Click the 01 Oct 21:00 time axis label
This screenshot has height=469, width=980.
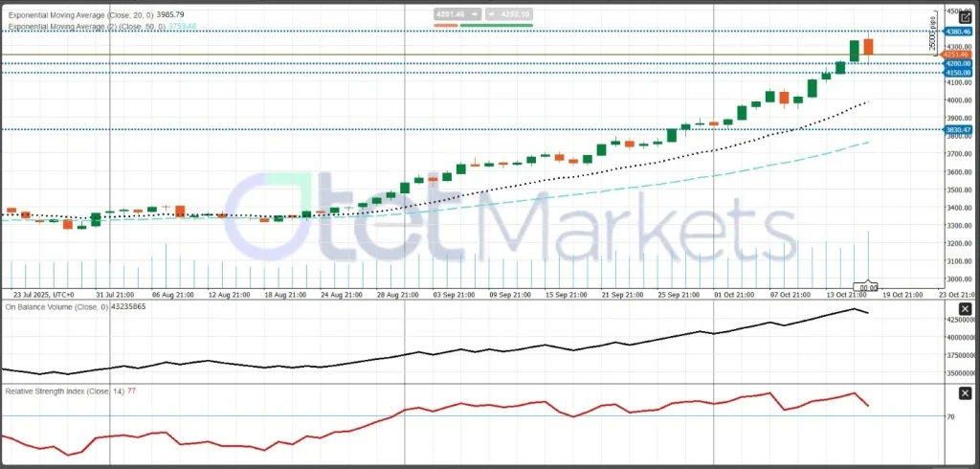[x=733, y=295]
